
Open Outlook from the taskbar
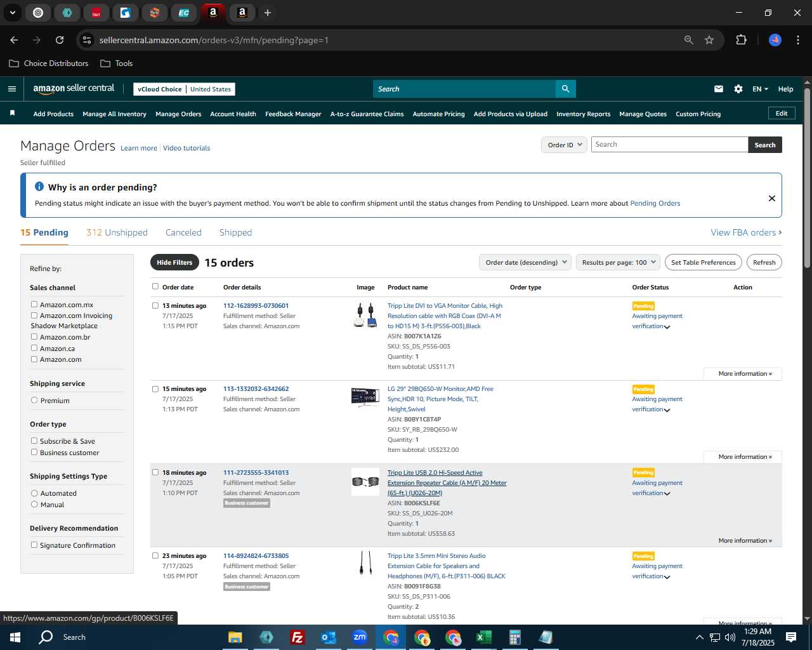coord(328,637)
